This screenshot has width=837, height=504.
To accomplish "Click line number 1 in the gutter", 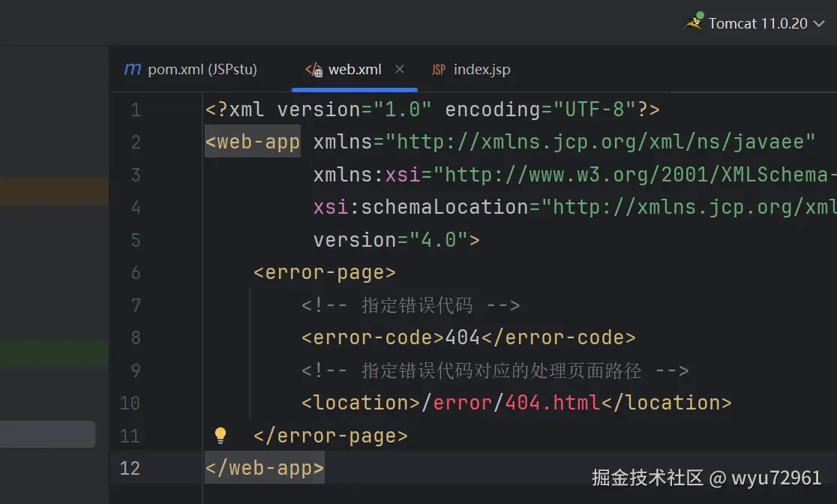I will click(x=136, y=110).
